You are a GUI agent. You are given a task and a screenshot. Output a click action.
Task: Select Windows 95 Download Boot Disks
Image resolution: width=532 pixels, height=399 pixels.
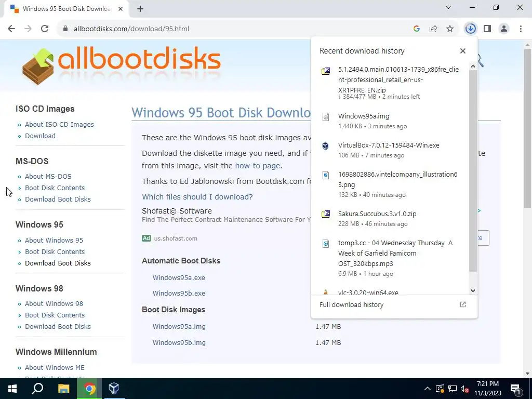pos(58,263)
